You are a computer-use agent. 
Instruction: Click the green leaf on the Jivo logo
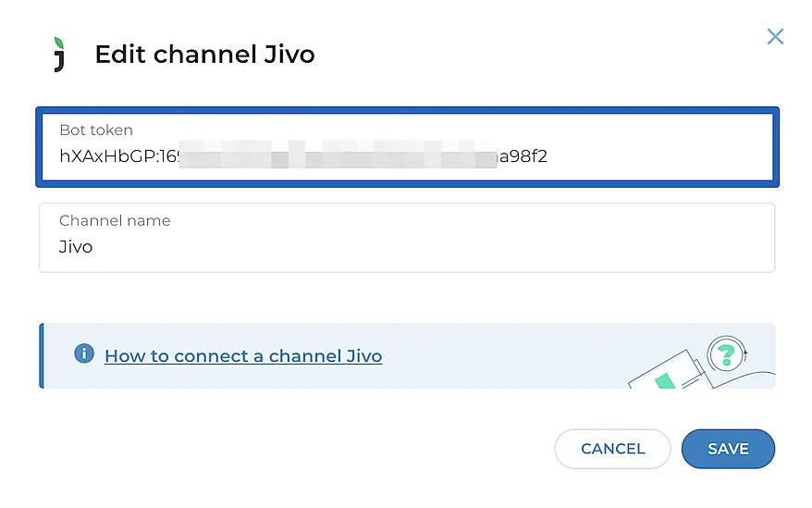click(59, 43)
